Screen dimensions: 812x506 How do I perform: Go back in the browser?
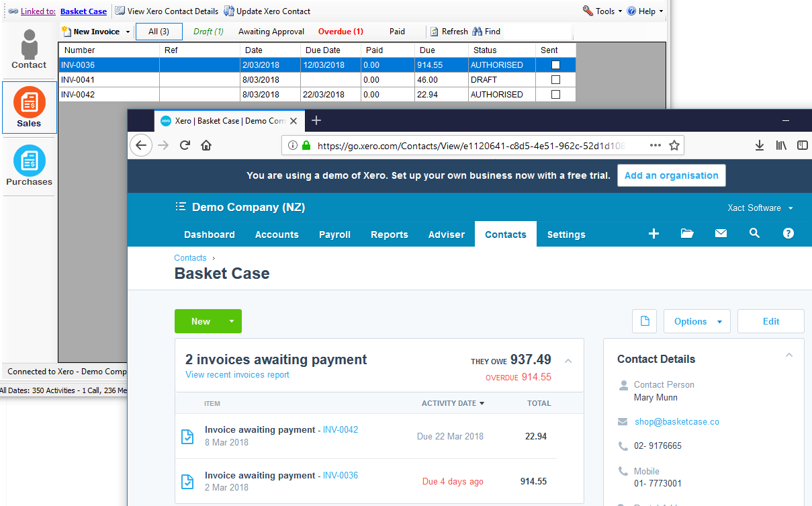(x=141, y=145)
